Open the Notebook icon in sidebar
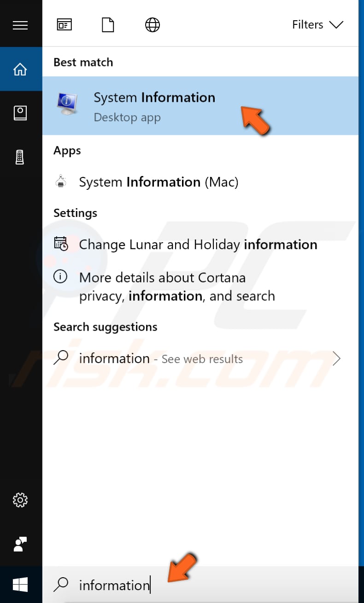 (20, 112)
